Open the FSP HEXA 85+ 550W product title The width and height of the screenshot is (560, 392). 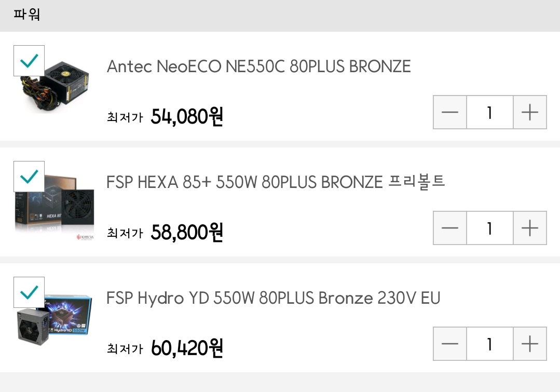tap(276, 182)
